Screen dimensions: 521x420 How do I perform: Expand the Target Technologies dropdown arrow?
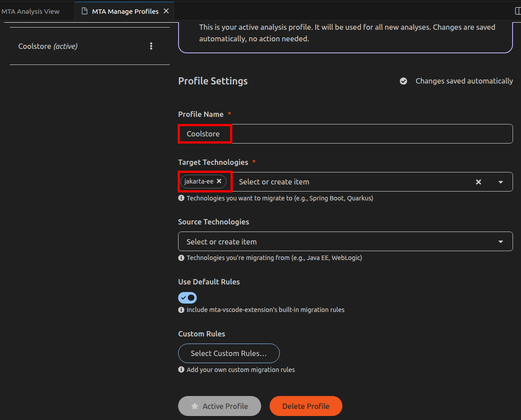[x=501, y=182]
